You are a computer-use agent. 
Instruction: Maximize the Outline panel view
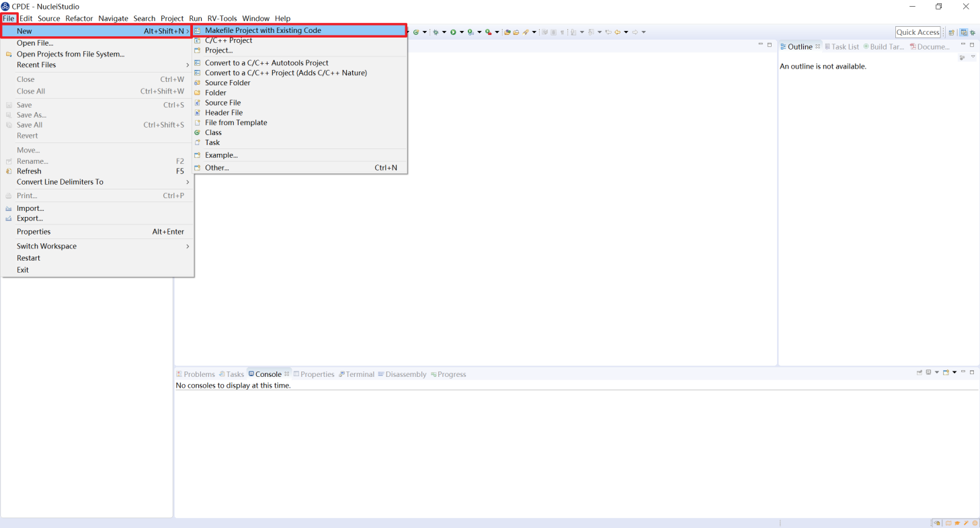tap(972, 44)
